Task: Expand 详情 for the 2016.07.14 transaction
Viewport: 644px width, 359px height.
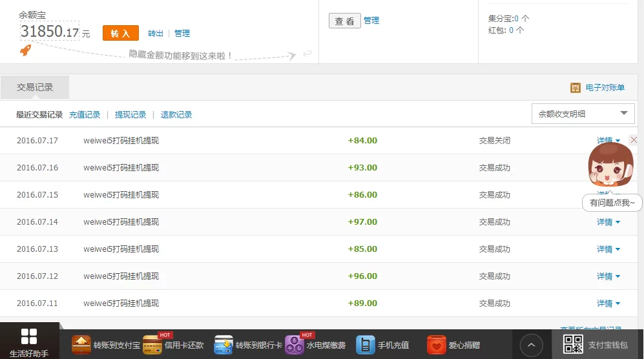Action: click(608, 222)
